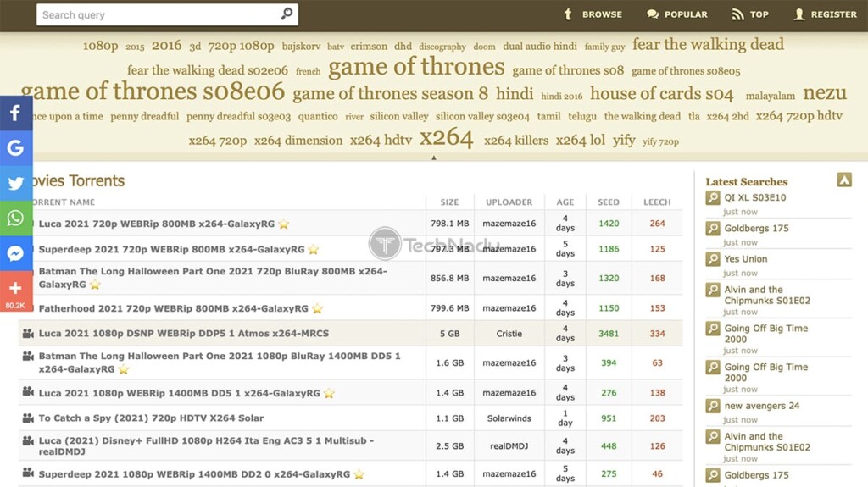868x487 pixels.
Task: Open uploader realDMDJ profile
Action: click(509, 446)
